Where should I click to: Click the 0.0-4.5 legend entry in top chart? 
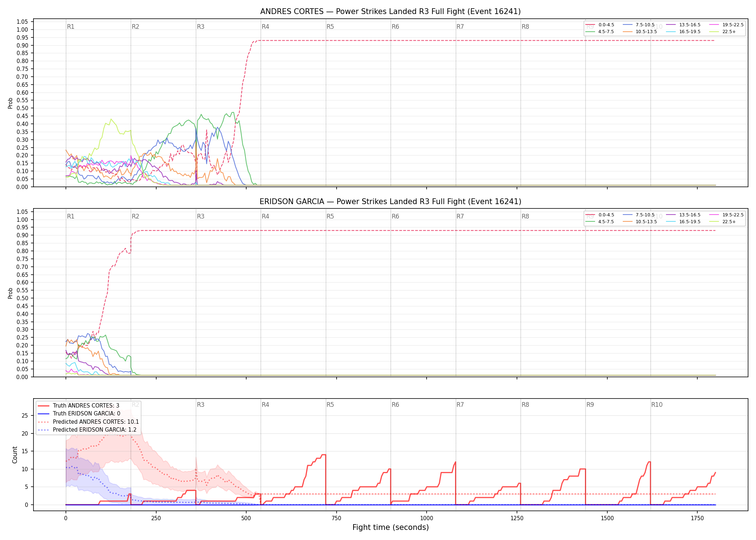point(600,25)
